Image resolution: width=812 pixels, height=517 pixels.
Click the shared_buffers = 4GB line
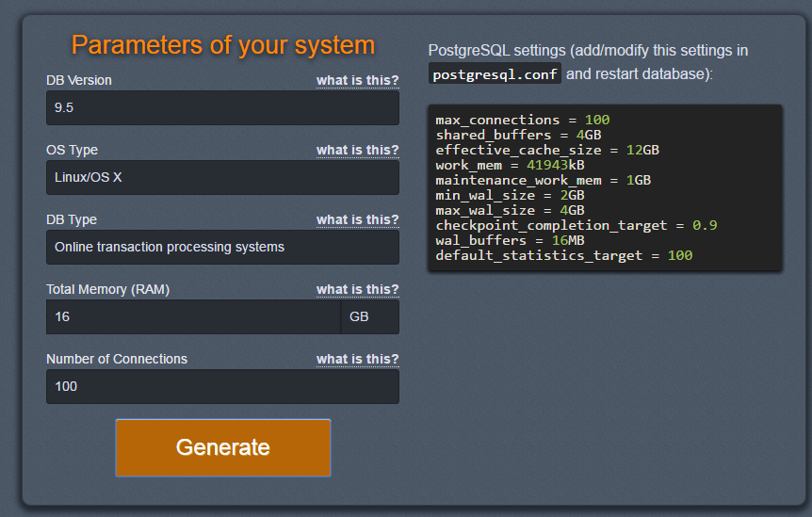518,135
